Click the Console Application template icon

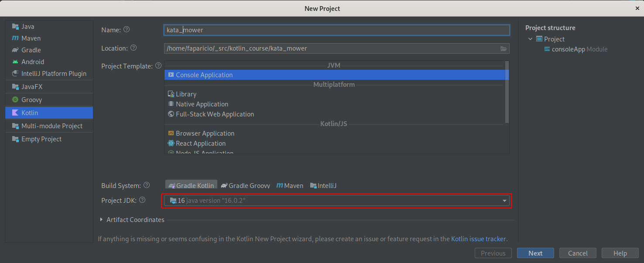point(171,75)
